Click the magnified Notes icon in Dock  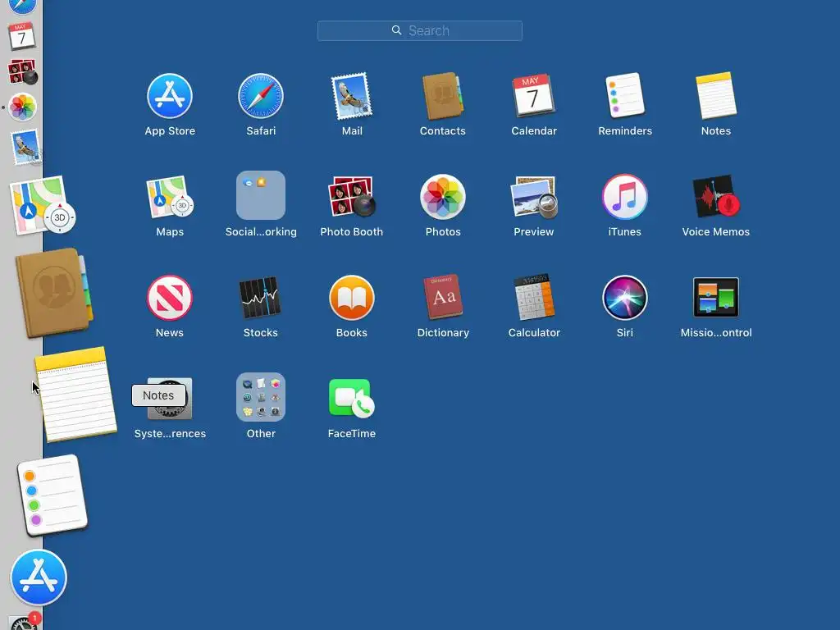click(75, 395)
